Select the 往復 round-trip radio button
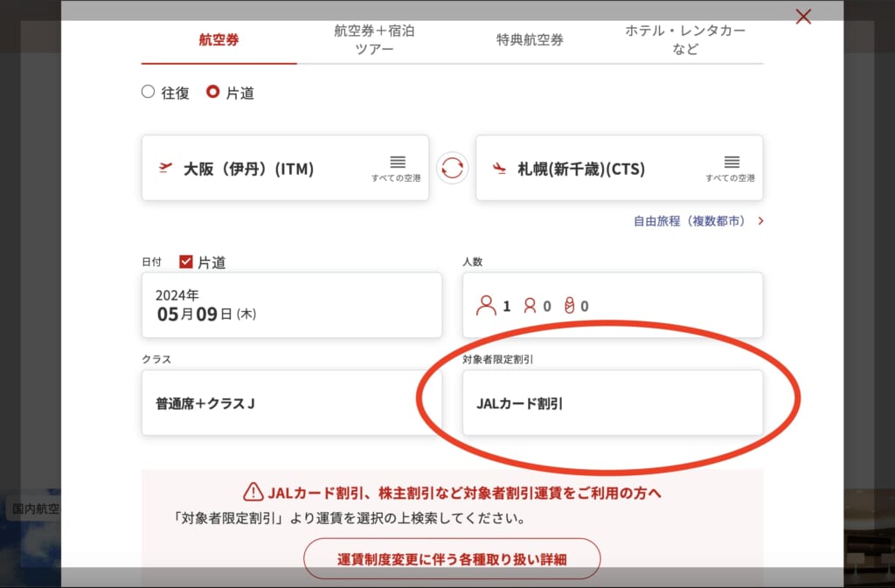Screen dimensions: 895x588 (x=149, y=91)
